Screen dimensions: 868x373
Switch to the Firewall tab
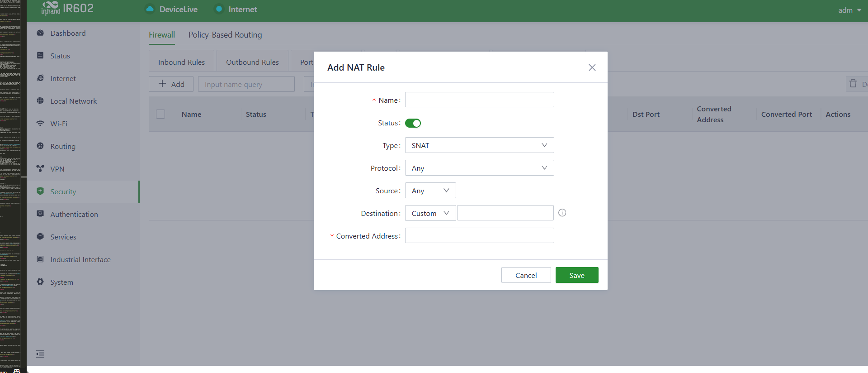[x=162, y=35]
